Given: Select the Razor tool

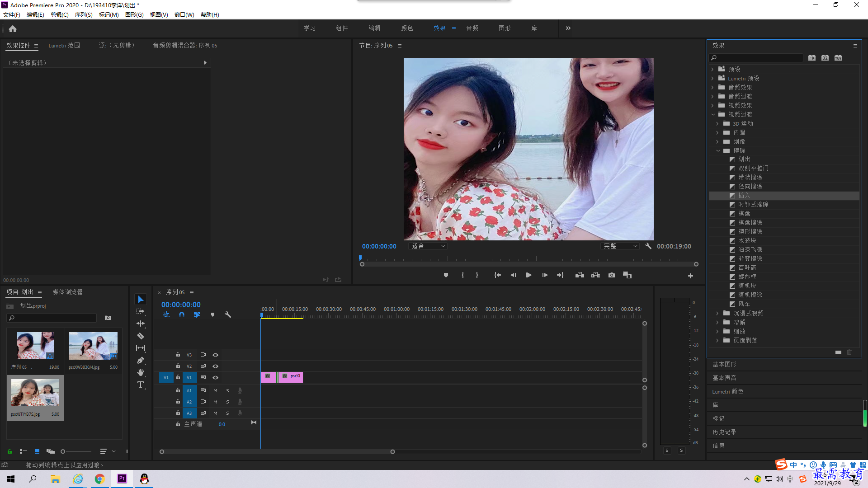Looking at the screenshot, I should (x=141, y=336).
